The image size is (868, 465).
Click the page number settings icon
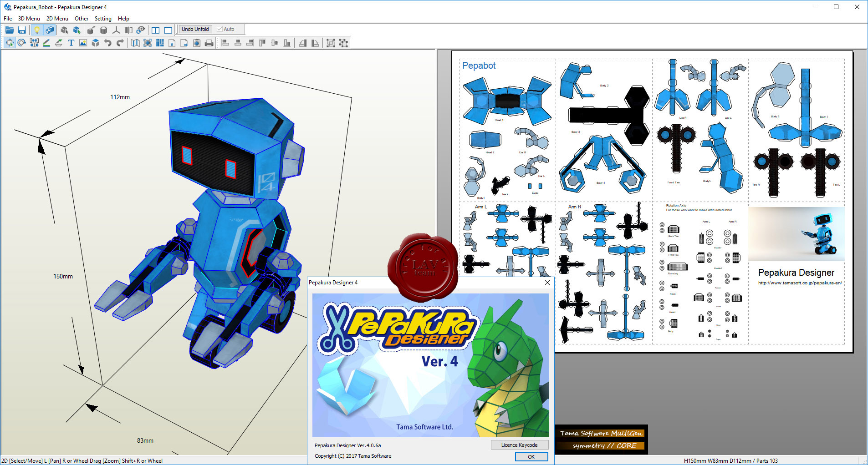tap(172, 43)
